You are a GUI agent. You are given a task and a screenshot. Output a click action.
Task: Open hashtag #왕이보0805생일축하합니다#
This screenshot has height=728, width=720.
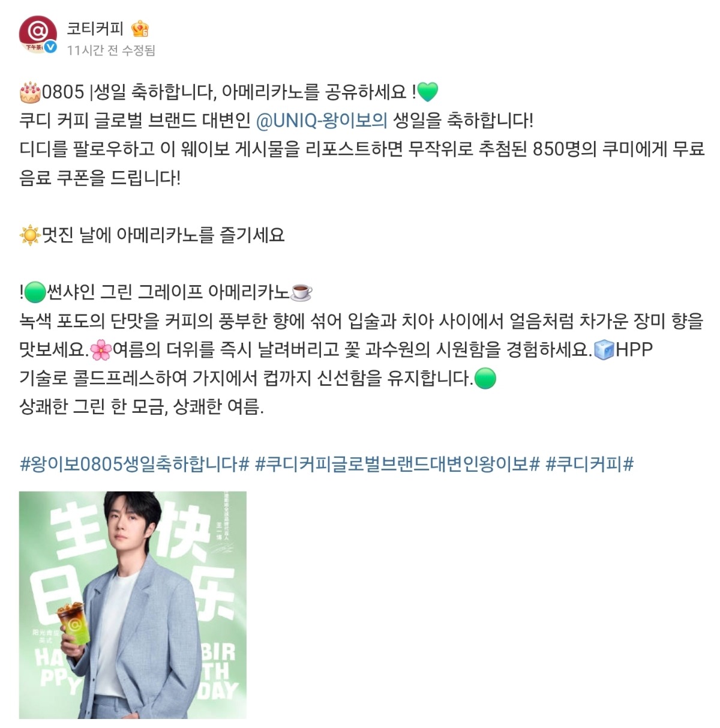(134, 464)
